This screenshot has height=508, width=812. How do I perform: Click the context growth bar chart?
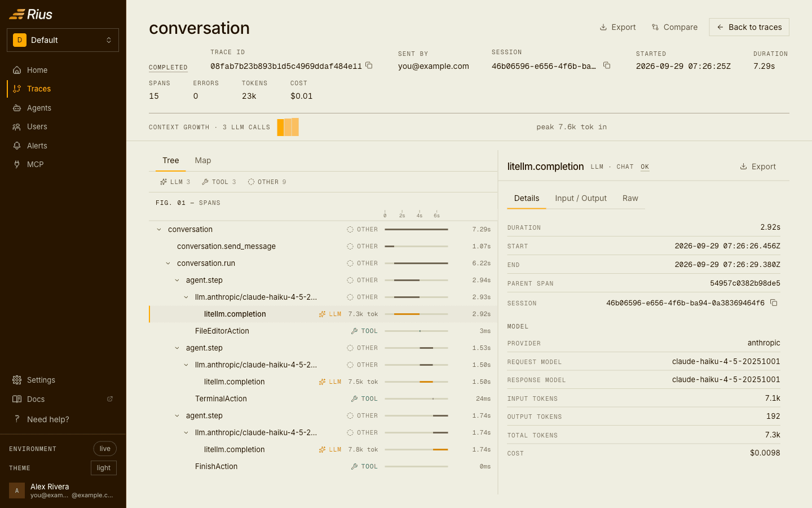pos(288,127)
